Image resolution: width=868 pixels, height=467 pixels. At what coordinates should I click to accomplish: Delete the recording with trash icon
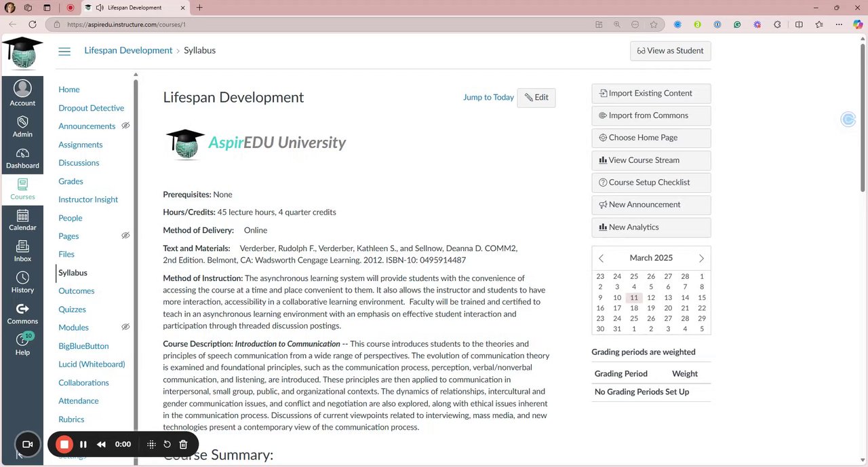tap(183, 445)
